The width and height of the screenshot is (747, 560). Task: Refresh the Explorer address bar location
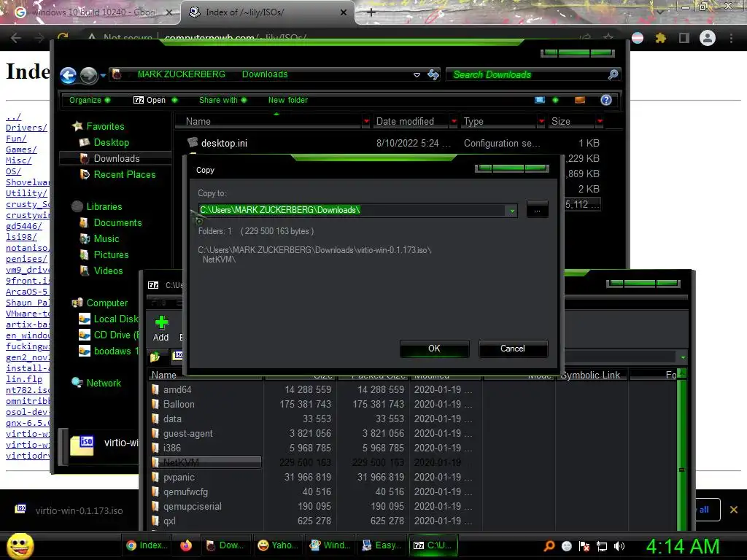click(433, 74)
